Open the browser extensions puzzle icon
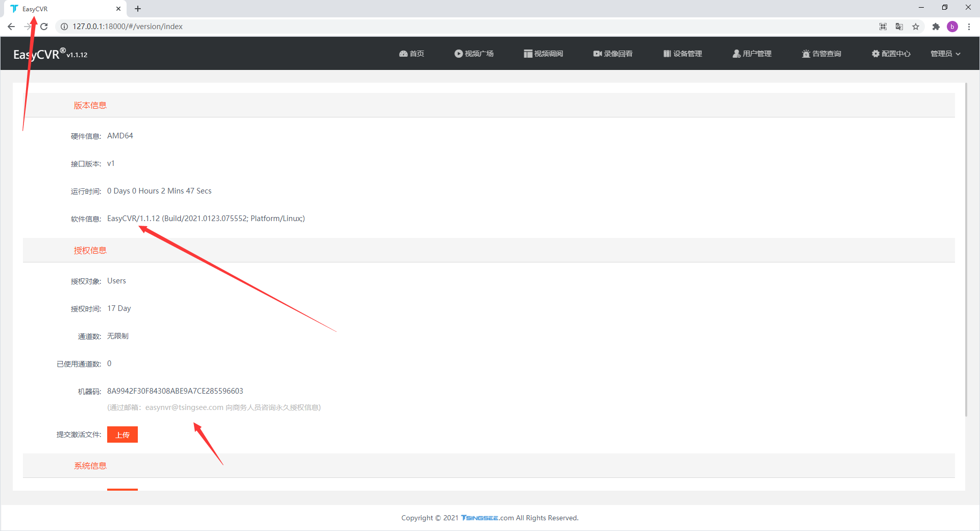This screenshot has height=531, width=980. coord(936,27)
